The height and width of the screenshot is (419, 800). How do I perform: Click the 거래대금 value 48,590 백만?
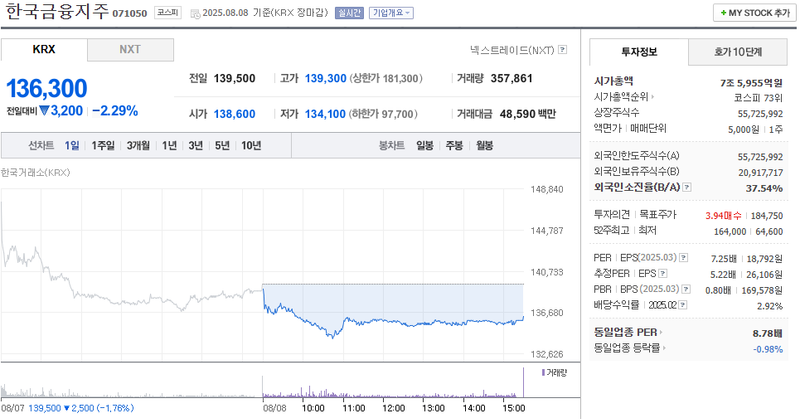528,114
